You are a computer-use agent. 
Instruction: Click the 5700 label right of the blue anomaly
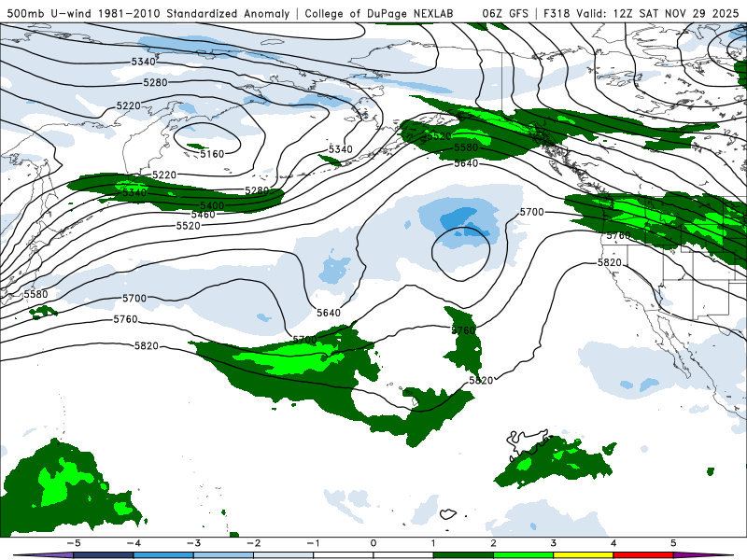(531, 212)
